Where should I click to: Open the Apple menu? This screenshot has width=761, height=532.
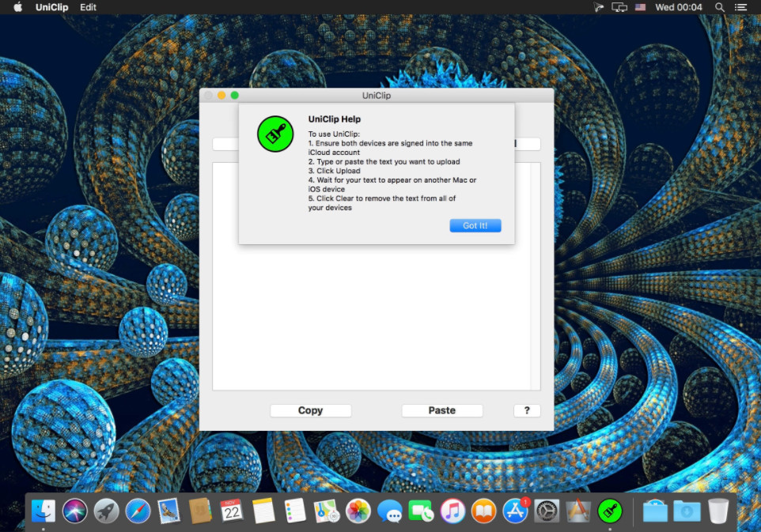[x=18, y=7]
